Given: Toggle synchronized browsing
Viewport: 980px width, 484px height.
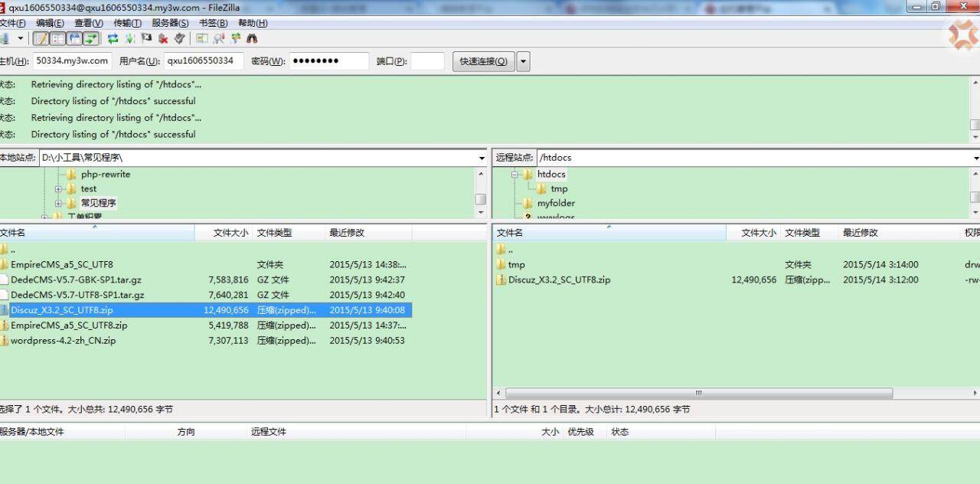Looking at the screenshot, I should tap(236, 38).
